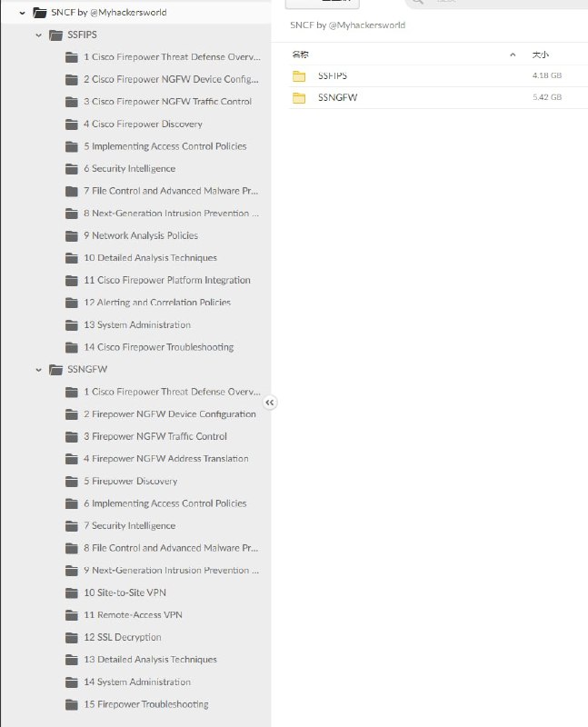Select 14 Cisco Firepower Troubleshooting folder
This screenshot has width=588, height=727.
pyautogui.click(x=159, y=347)
